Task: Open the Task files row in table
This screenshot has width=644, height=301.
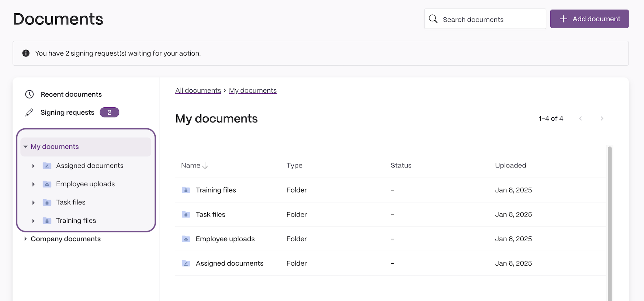Action: point(391,214)
